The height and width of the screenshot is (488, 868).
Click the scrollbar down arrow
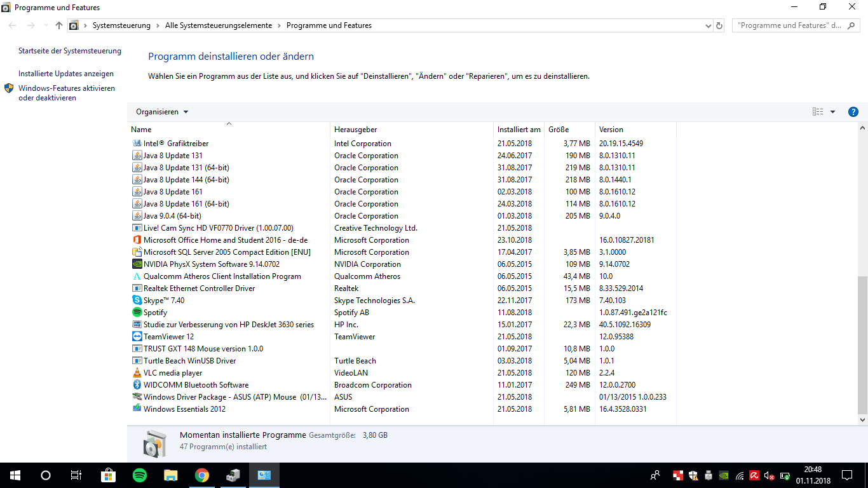[x=862, y=420]
